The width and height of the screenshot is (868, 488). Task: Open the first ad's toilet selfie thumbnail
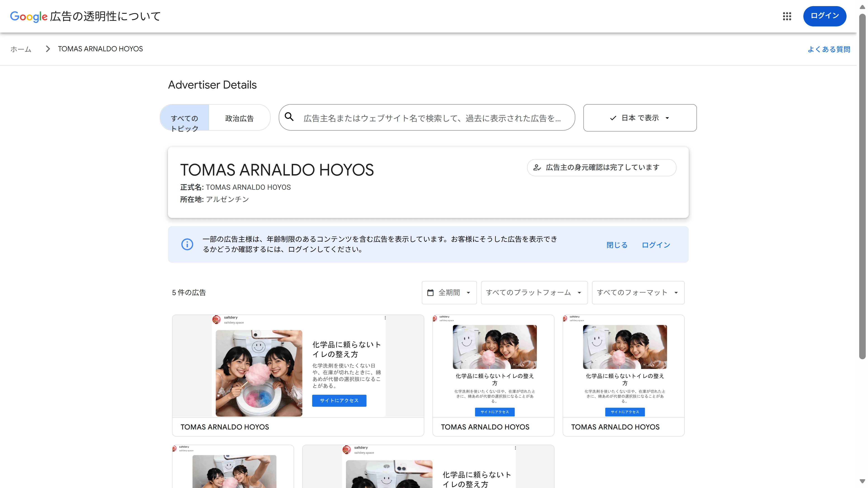(259, 373)
